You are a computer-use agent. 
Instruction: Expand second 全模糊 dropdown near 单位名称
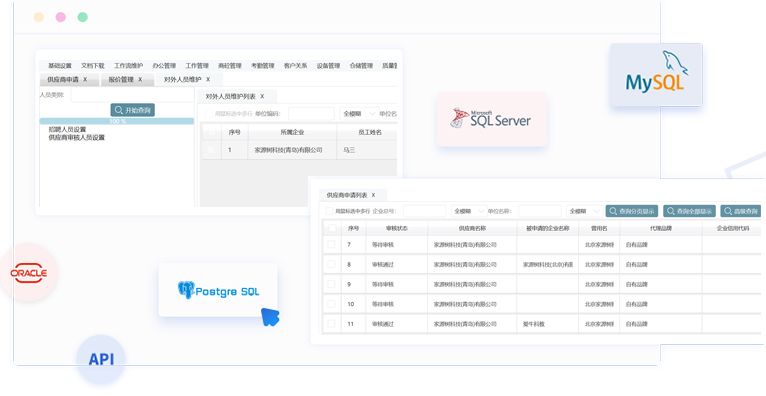tap(584, 211)
